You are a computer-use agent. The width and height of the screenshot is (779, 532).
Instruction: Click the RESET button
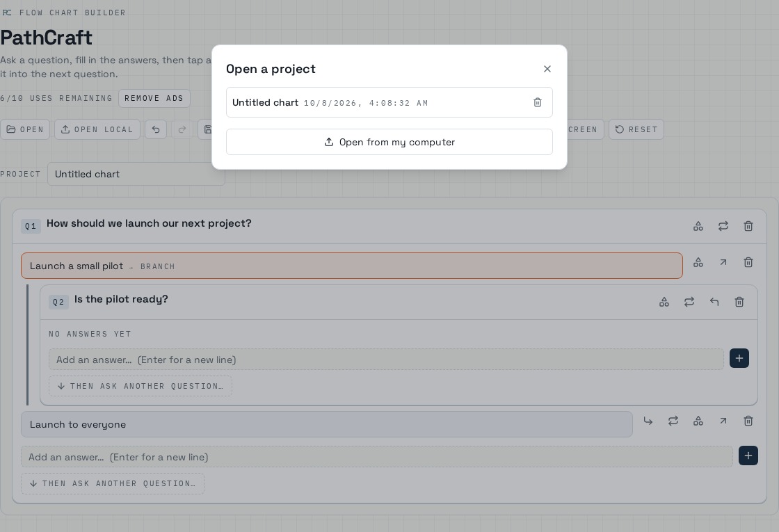pyautogui.click(x=636, y=129)
